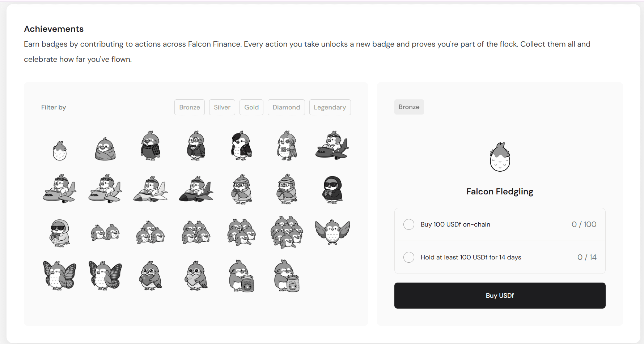Toggle the Hold 100 USDf for 14 days circle
The image size is (644, 344).
(x=409, y=257)
